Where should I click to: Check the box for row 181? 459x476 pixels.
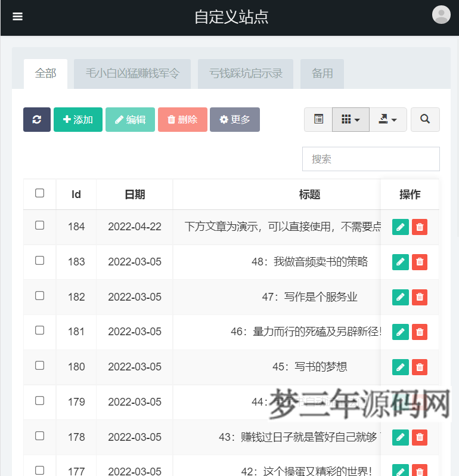39,330
